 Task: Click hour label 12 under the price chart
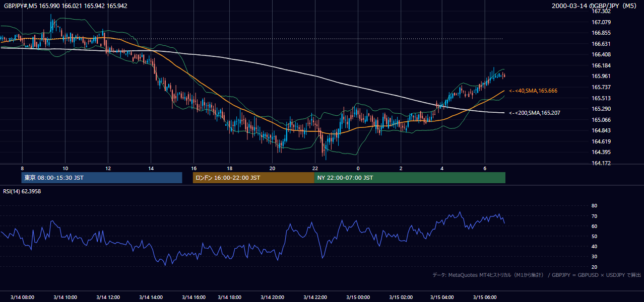pos(108,168)
